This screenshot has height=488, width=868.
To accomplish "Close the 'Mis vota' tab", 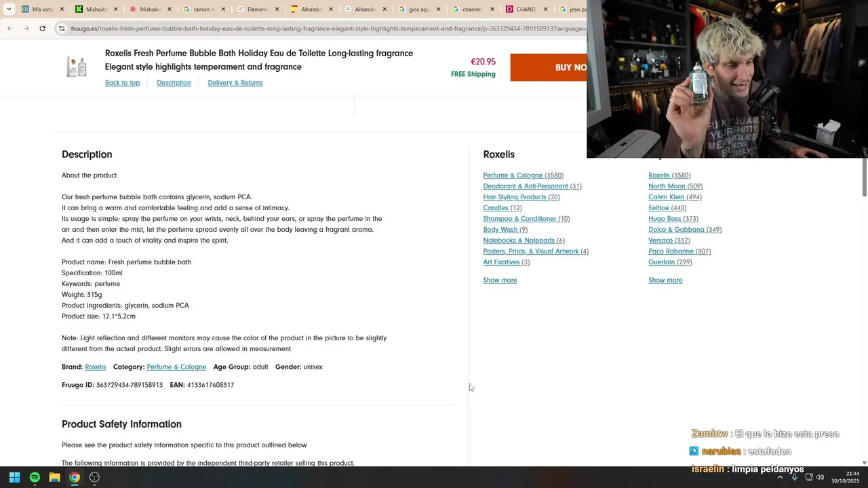I will pos(62,9).
